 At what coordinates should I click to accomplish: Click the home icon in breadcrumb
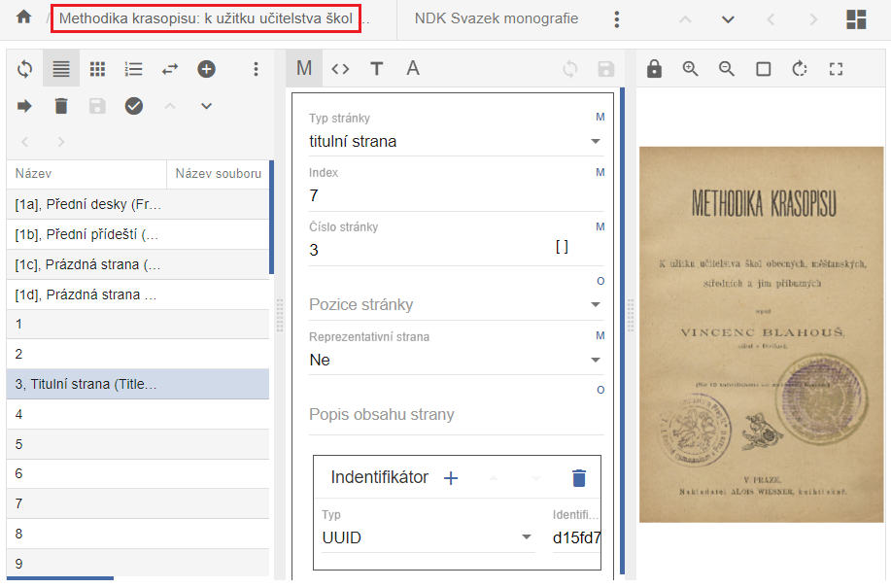pyautogui.click(x=24, y=18)
